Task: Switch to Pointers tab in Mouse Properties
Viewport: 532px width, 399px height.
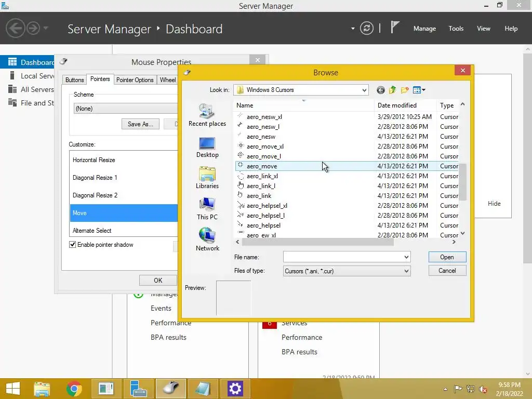Action: click(100, 79)
